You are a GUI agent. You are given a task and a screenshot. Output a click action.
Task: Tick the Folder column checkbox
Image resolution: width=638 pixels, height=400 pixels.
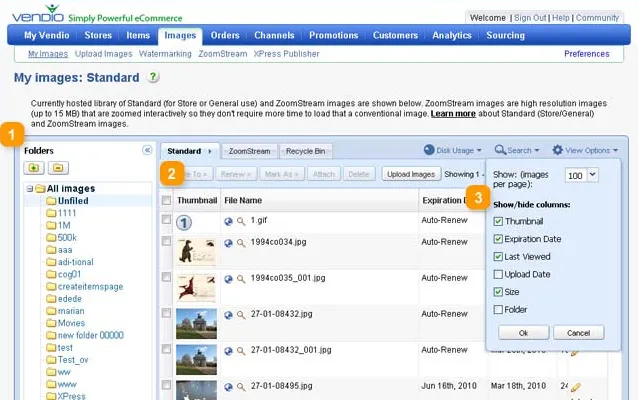click(498, 310)
